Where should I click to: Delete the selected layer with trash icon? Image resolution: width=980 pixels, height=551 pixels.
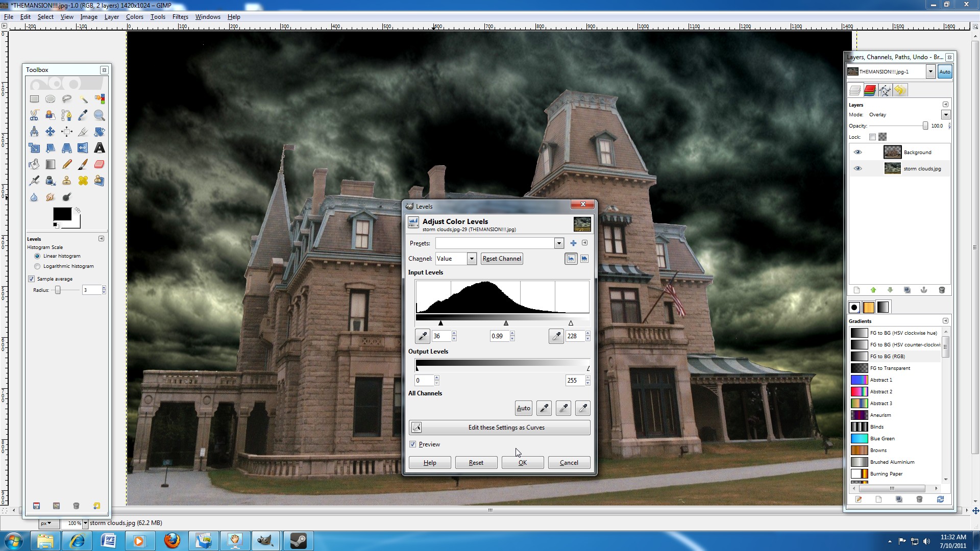point(942,290)
